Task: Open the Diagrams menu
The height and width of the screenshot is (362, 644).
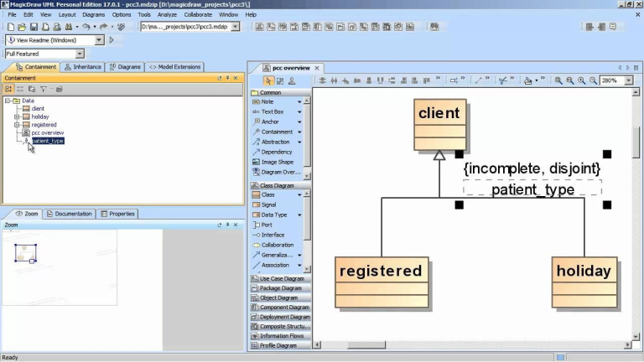Action: [x=94, y=14]
